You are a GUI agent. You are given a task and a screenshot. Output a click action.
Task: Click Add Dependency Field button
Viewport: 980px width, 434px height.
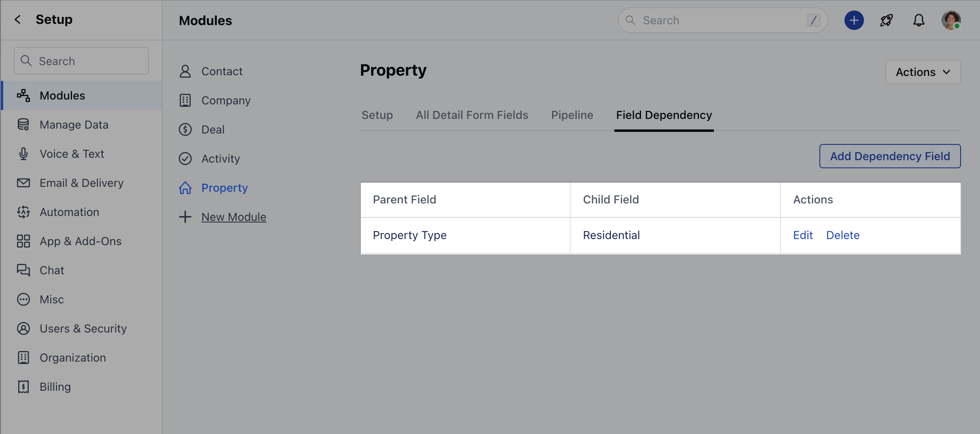[890, 156]
